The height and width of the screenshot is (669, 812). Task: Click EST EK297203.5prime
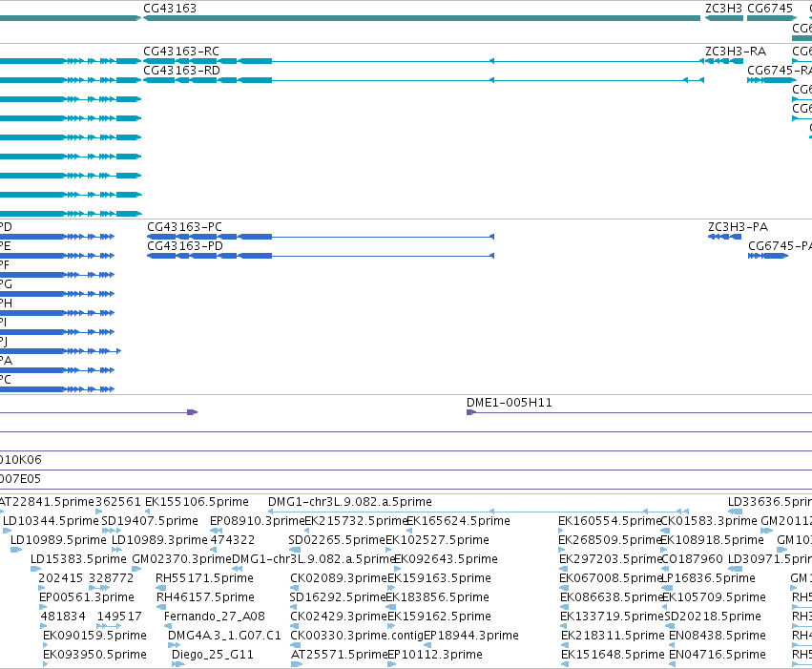[x=611, y=559]
